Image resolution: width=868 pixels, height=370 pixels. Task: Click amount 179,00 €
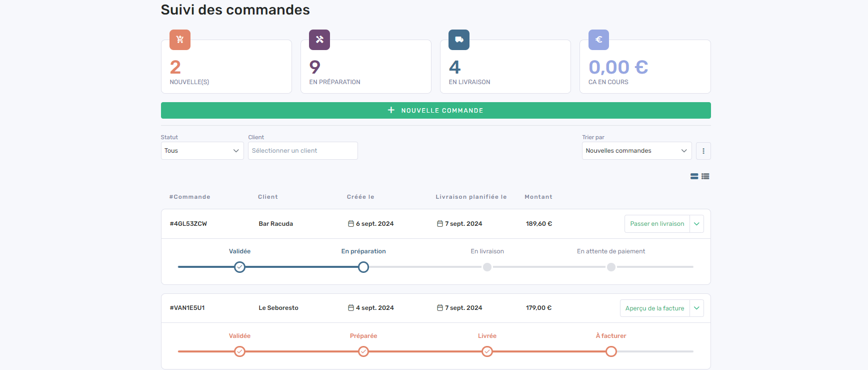(539, 308)
